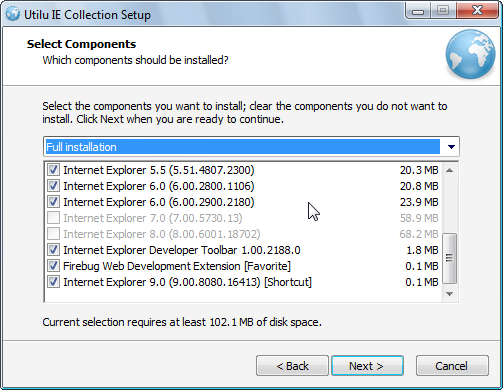Toggle Internet Explorer 6.0 (6.00.2800.1106) checkbox
Image resolution: width=503 pixels, height=390 pixels.
point(53,186)
